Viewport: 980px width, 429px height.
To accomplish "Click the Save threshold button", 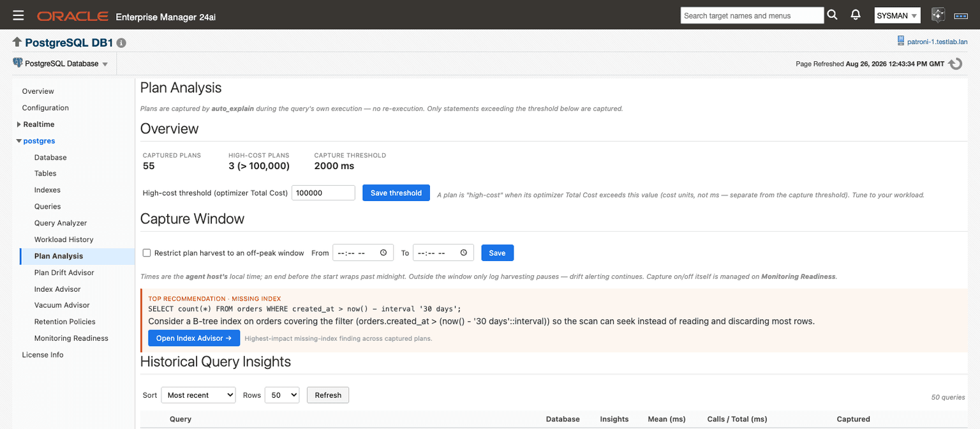I will point(396,193).
